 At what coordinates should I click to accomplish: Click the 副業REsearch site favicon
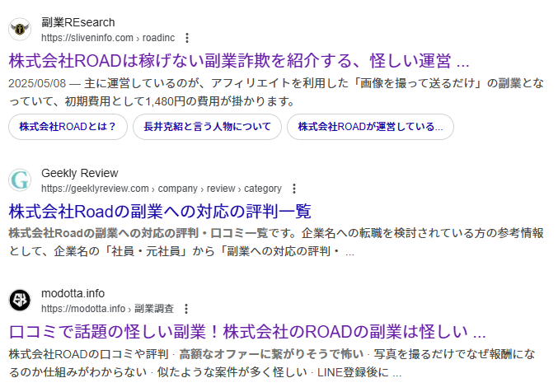coord(20,29)
